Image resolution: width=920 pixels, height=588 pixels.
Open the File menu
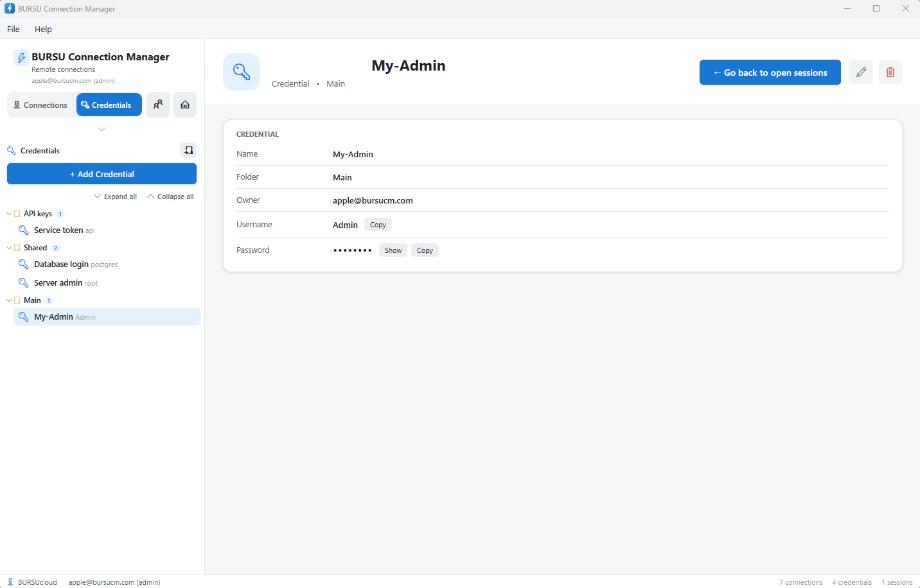pyautogui.click(x=13, y=29)
